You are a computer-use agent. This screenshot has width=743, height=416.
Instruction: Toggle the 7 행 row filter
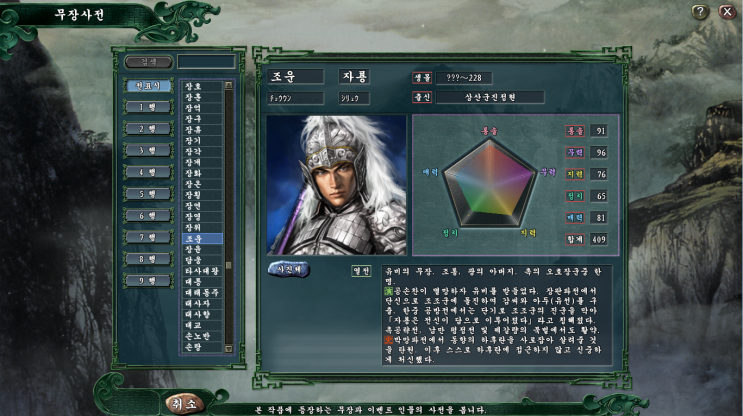click(x=148, y=237)
